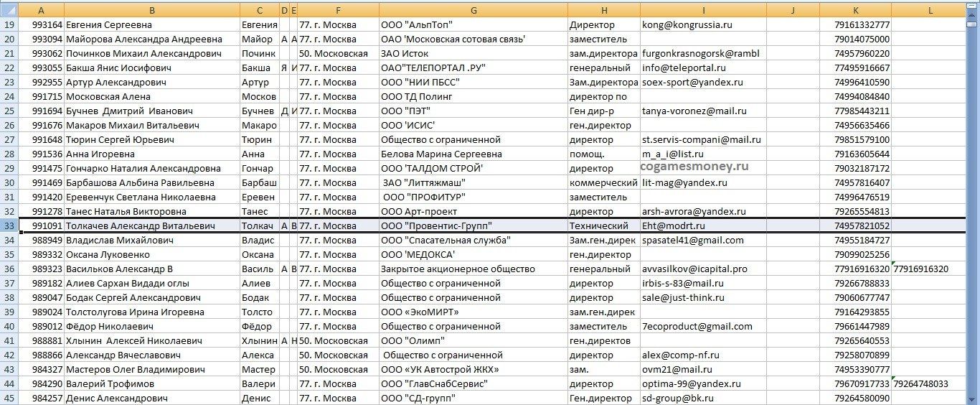The height and width of the screenshot is (405, 980).
Task: Select row 25 header
Action: coord(9,111)
